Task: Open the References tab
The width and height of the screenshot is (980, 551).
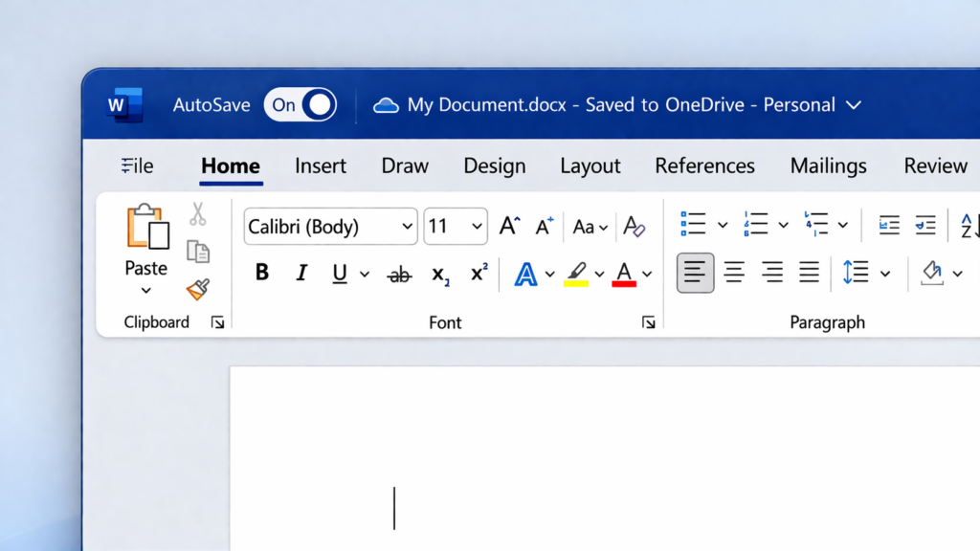Action: click(x=704, y=165)
